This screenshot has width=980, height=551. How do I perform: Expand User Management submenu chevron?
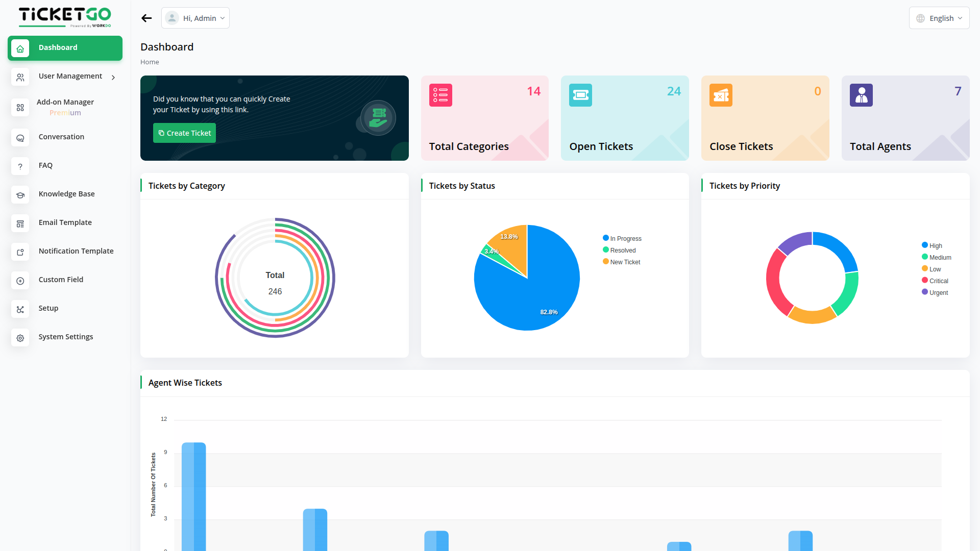coord(113,77)
